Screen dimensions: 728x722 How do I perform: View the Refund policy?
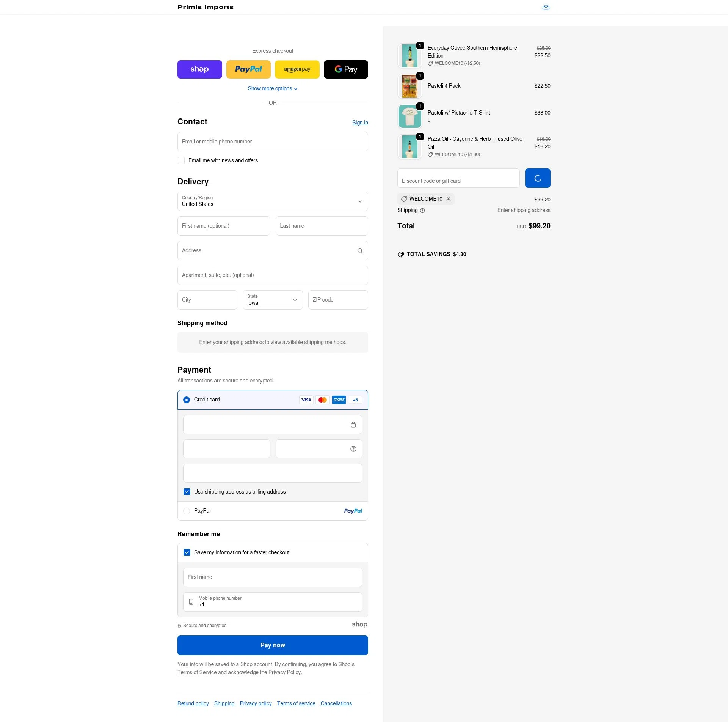(x=193, y=703)
